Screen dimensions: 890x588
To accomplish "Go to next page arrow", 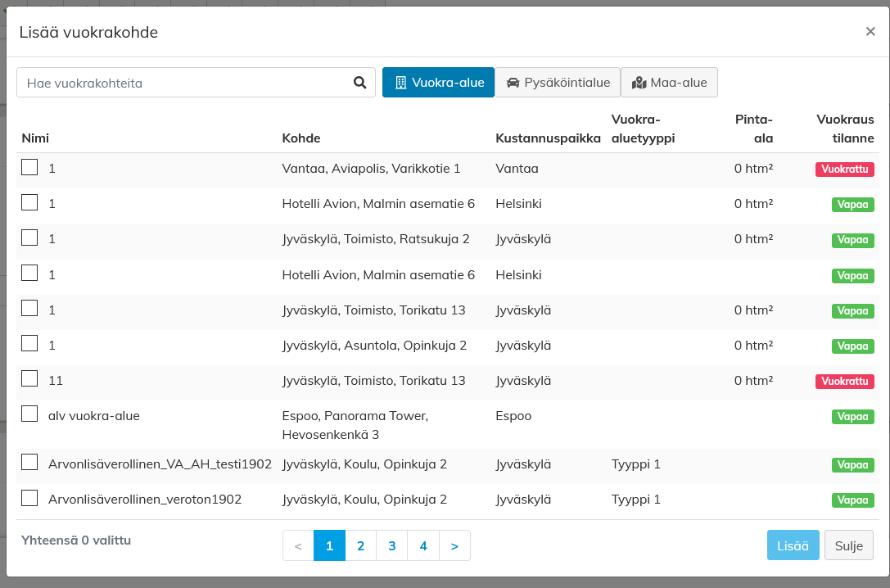I will [454, 545].
